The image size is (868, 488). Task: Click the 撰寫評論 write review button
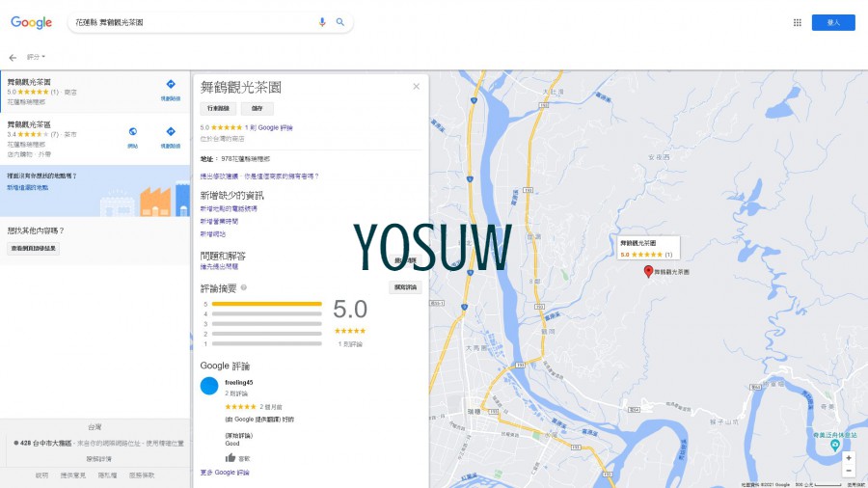(405, 287)
